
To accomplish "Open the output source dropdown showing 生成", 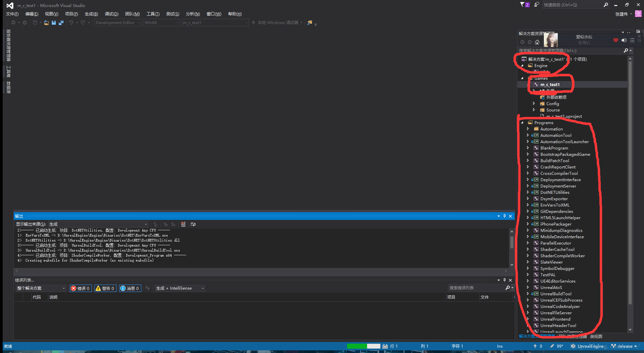I will [98, 224].
